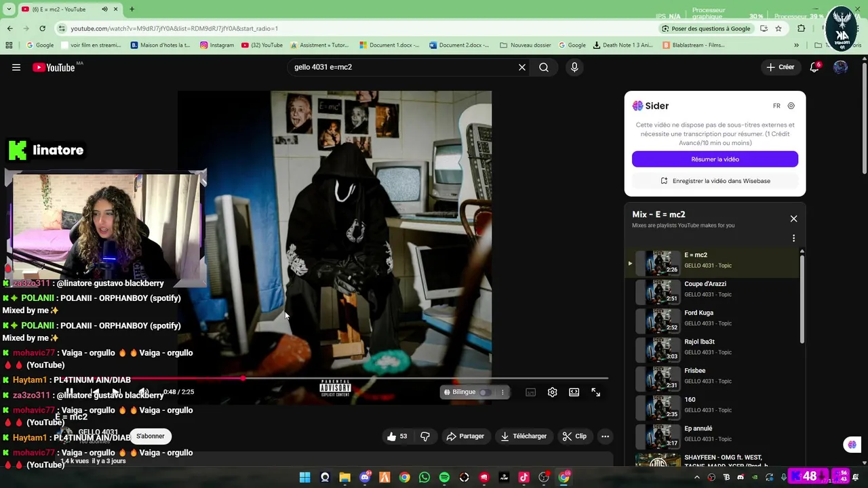This screenshot has width=868, height=488.
Task: Bookmark this page with star icon
Action: pyautogui.click(x=778, y=28)
